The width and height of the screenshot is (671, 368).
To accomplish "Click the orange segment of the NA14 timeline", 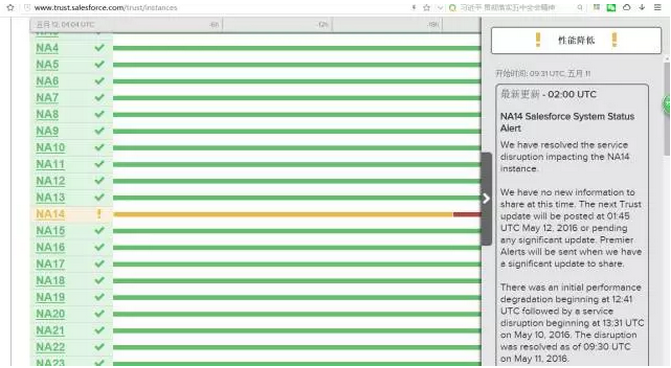I will coord(283,214).
